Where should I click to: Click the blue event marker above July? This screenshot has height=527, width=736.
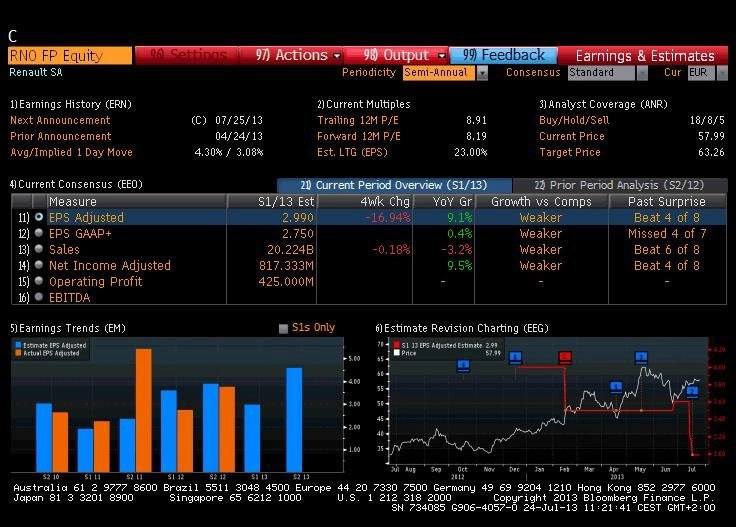(692, 391)
